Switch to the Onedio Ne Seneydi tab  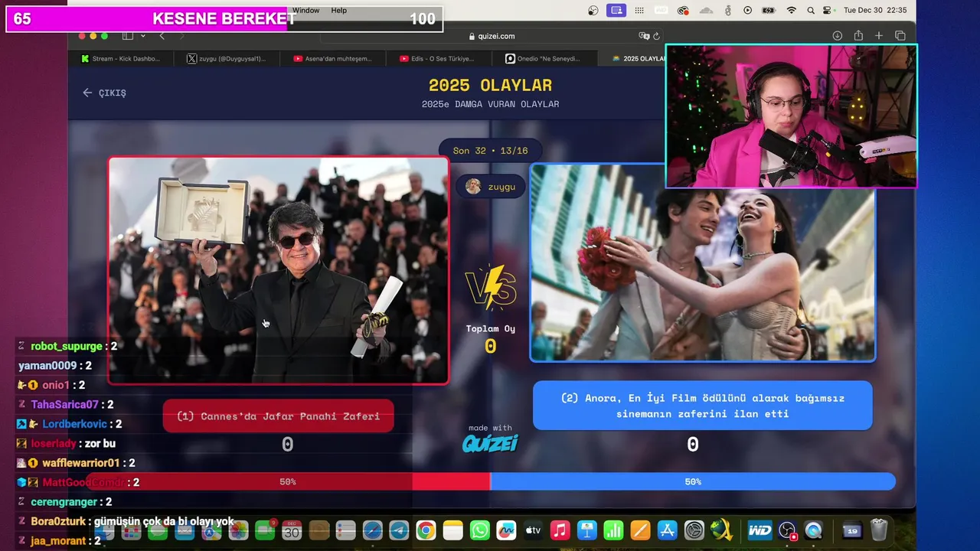coord(544,58)
